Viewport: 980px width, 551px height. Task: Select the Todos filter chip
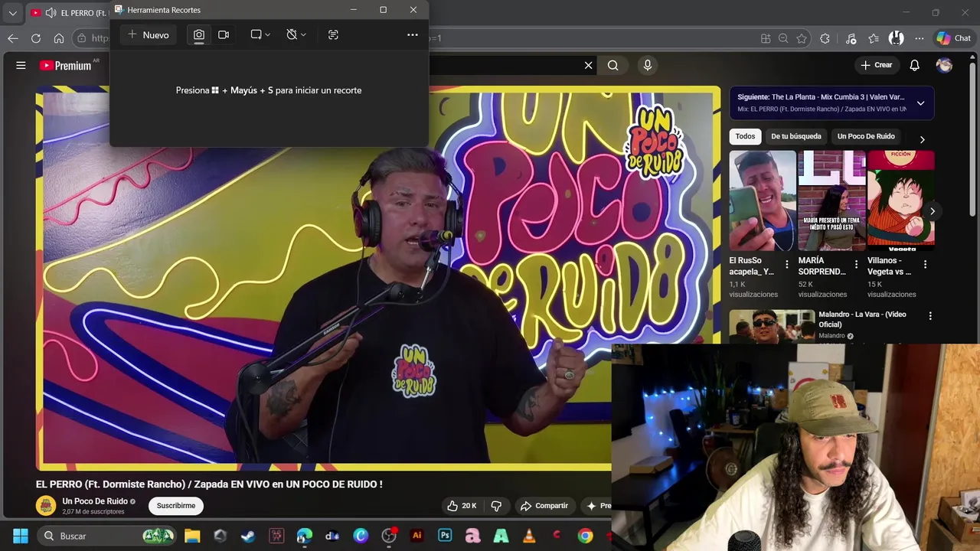pos(745,136)
